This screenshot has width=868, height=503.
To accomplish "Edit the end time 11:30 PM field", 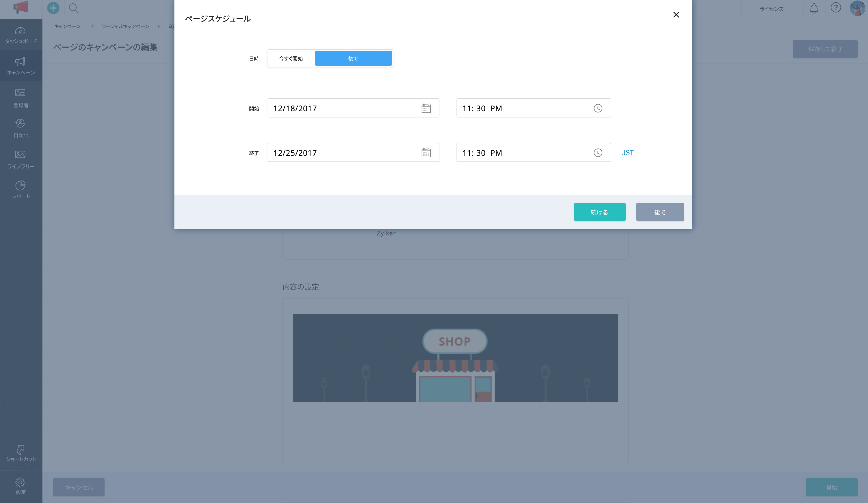I will [x=534, y=152].
